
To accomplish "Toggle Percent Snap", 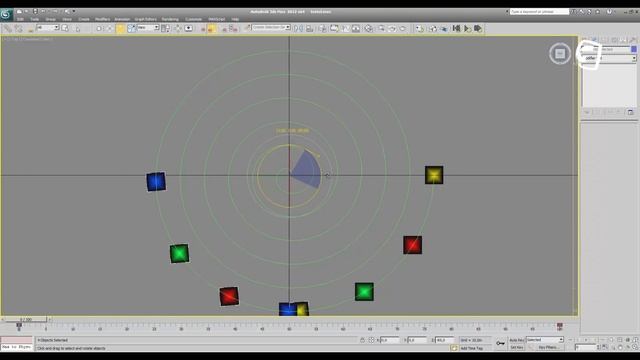I will (223, 29).
